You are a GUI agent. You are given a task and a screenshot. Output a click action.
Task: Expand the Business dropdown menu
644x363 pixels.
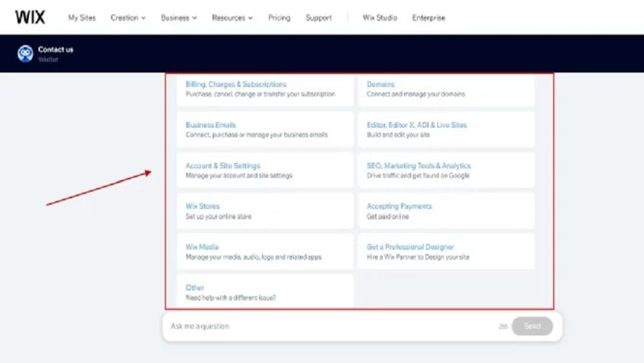click(x=178, y=17)
